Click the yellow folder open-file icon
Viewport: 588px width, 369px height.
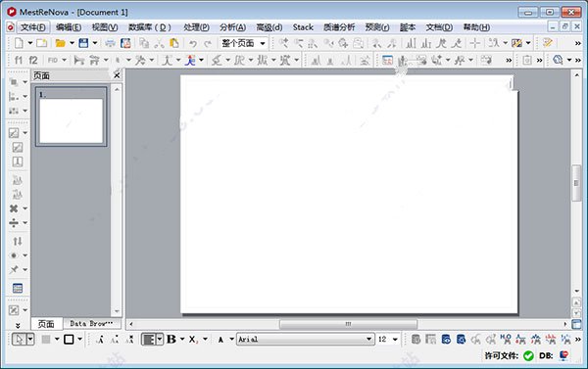point(60,43)
